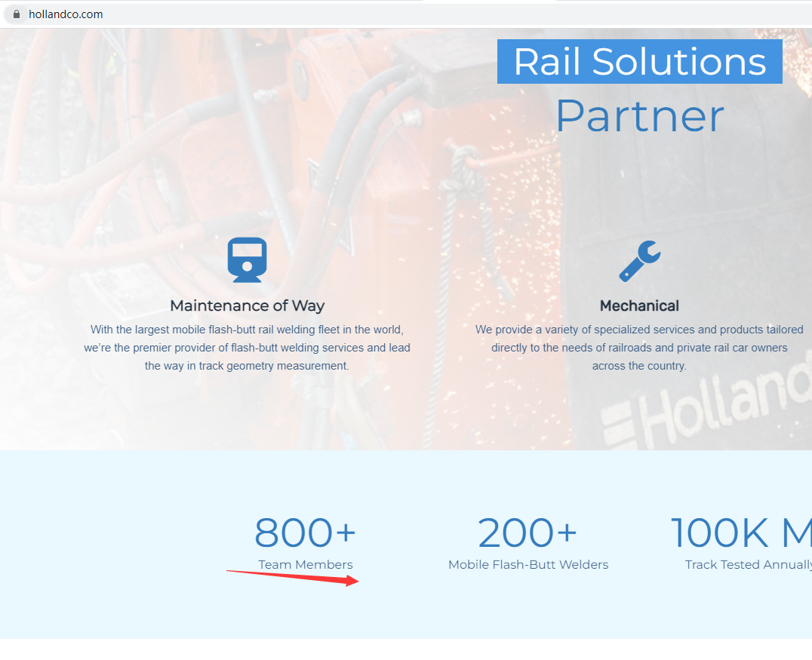The height and width of the screenshot is (660, 812).
Task: Click the Mobile Flash-Butt Welders label
Action: tap(527, 565)
